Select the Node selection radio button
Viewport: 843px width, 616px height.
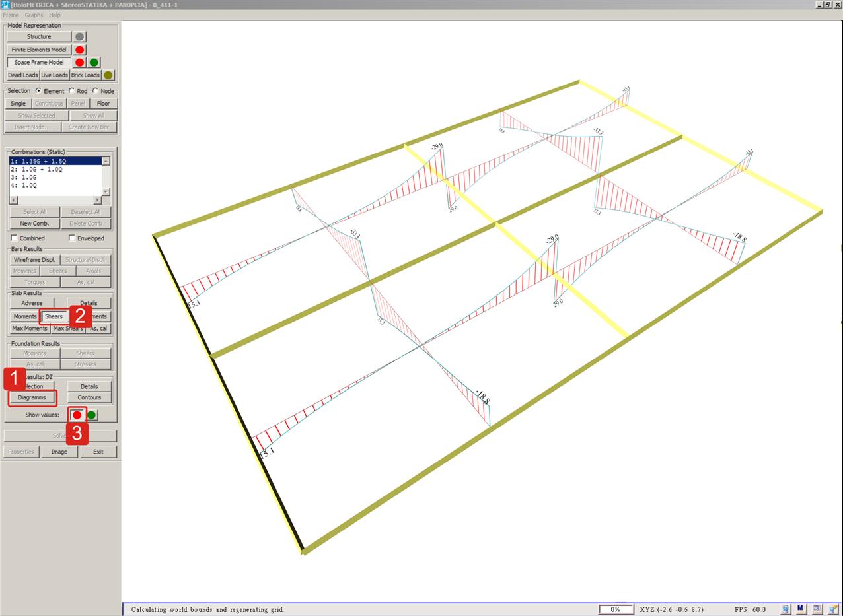pyautogui.click(x=95, y=91)
